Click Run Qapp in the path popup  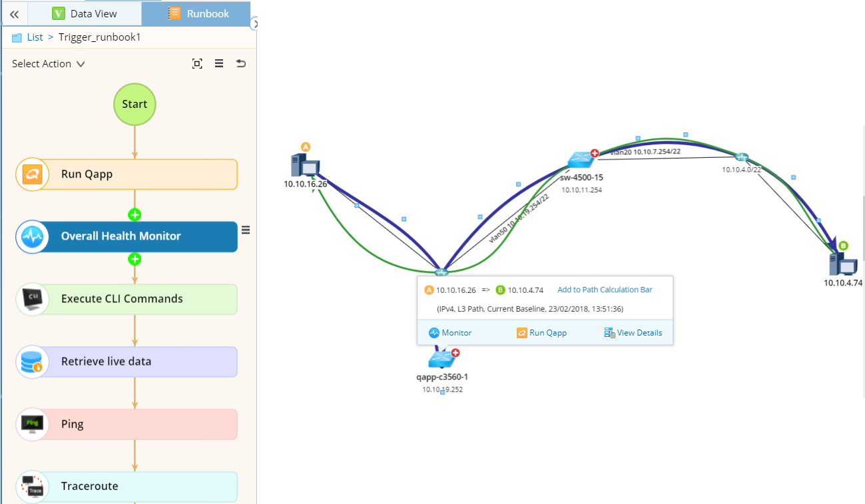click(542, 333)
